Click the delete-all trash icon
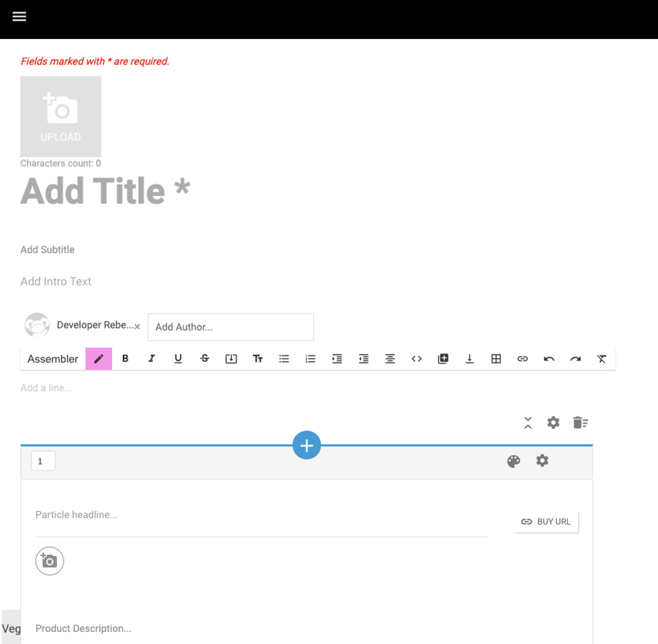The image size is (658, 644). (580, 422)
